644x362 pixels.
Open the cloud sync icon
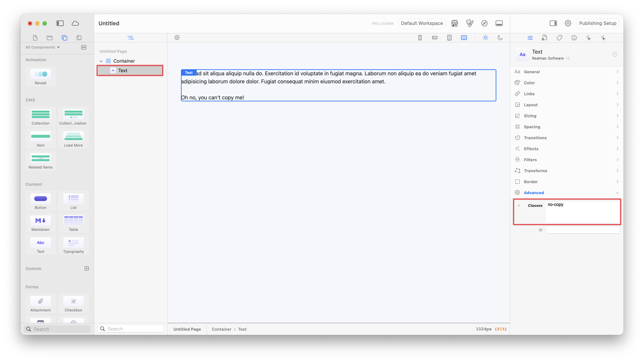[x=75, y=23]
